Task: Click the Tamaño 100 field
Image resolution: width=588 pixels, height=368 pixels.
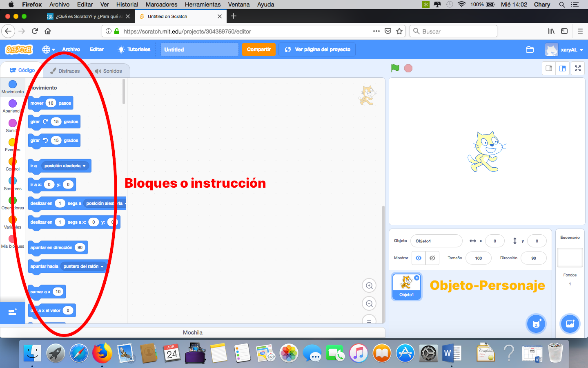Action: [x=479, y=258]
